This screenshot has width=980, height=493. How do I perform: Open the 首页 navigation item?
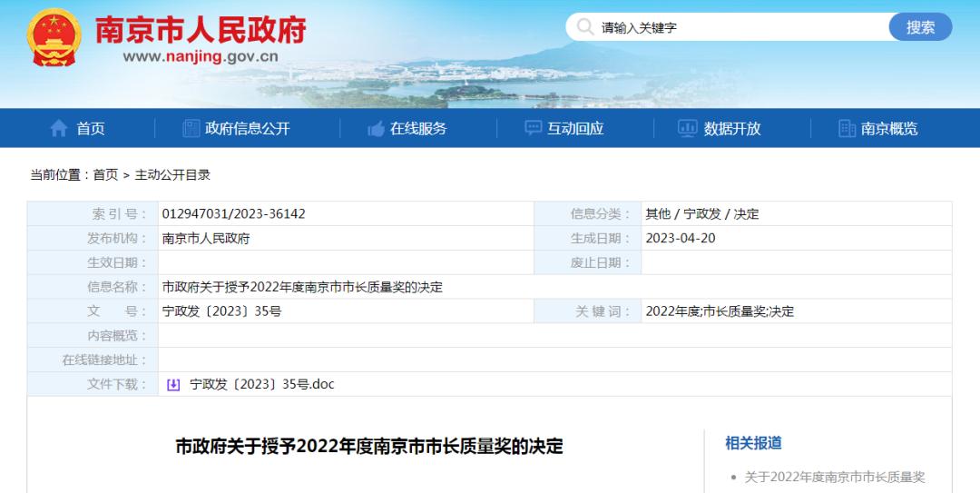[x=91, y=128]
